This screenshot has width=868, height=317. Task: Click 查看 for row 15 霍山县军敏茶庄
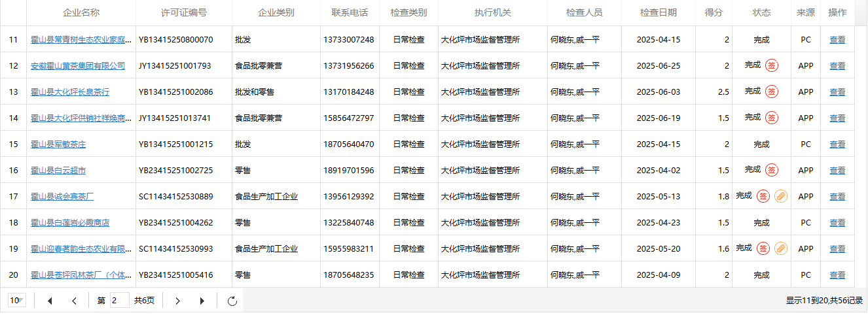coord(837,144)
